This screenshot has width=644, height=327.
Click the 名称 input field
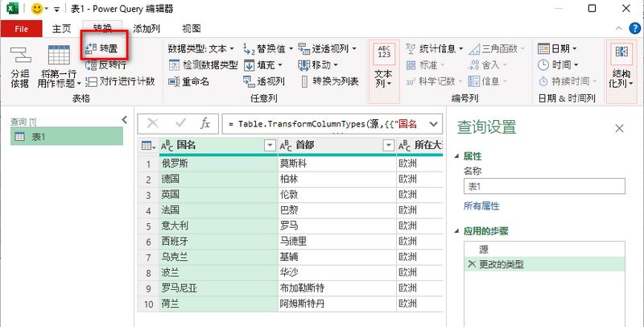coord(544,186)
